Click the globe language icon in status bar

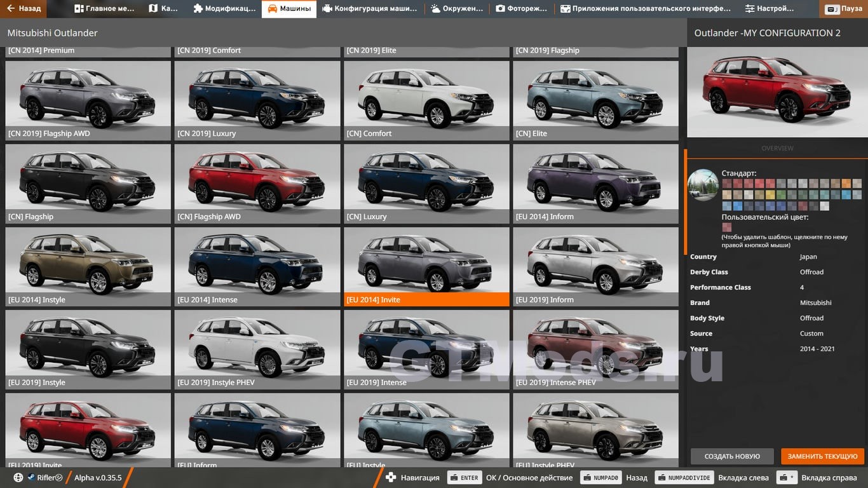(18, 478)
